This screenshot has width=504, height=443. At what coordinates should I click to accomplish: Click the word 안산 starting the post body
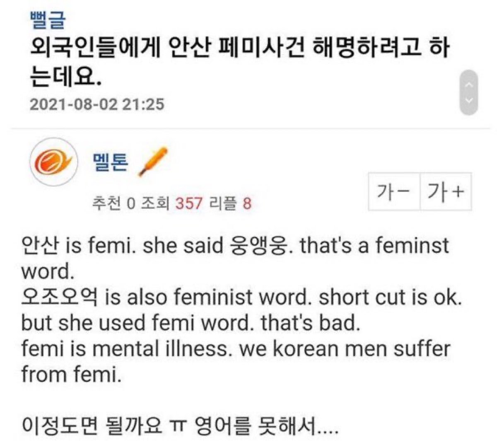[41, 246]
